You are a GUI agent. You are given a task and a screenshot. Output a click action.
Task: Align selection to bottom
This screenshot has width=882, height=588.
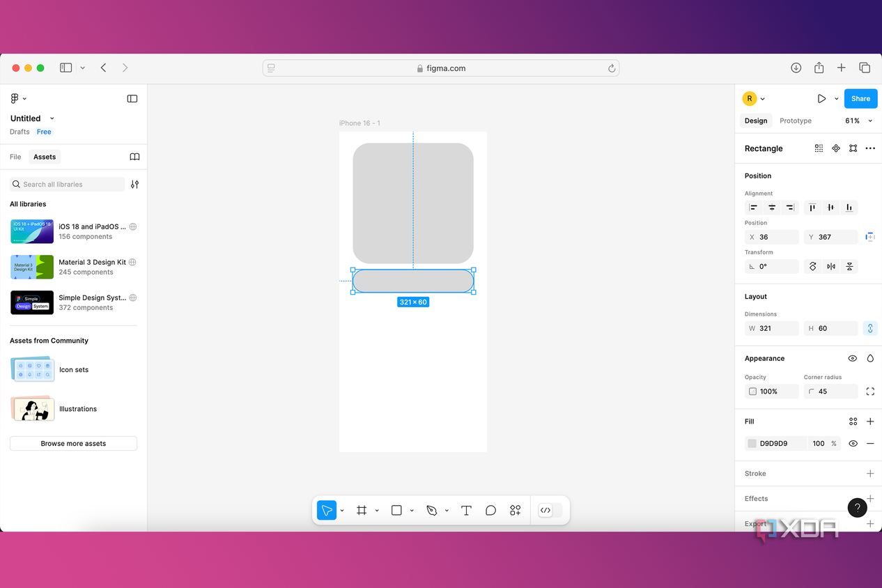(849, 208)
